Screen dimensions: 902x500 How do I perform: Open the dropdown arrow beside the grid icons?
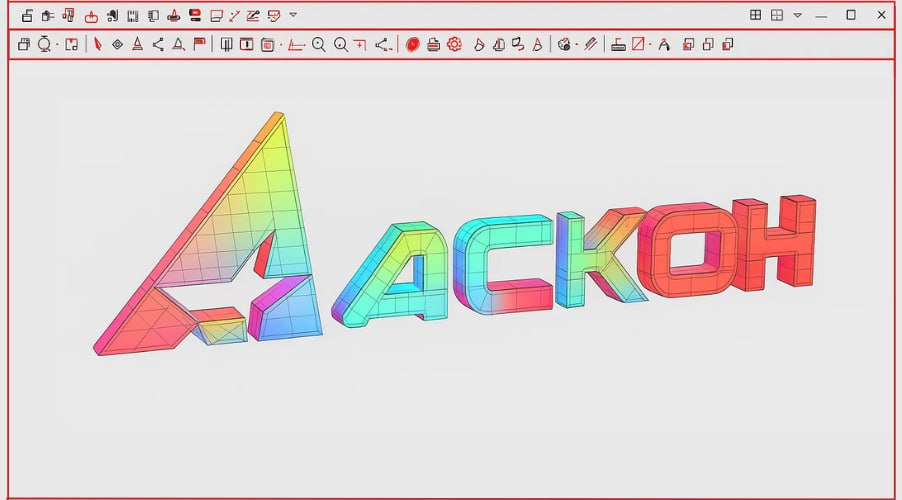(797, 15)
